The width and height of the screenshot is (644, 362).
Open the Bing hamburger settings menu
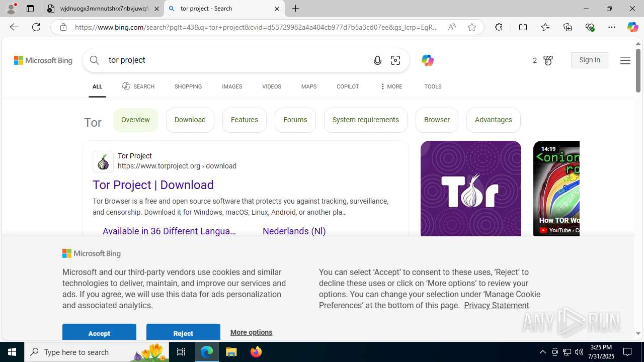coord(625,60)
